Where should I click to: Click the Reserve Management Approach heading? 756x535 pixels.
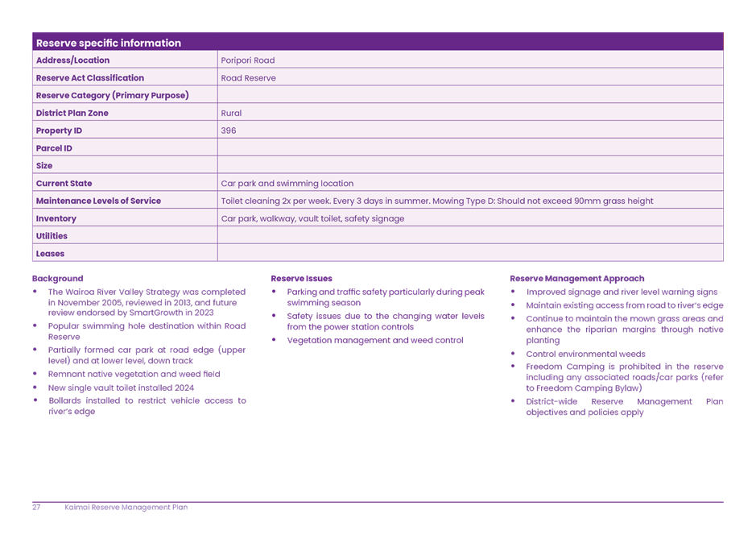pyautogui.click(x=577, y=278)
